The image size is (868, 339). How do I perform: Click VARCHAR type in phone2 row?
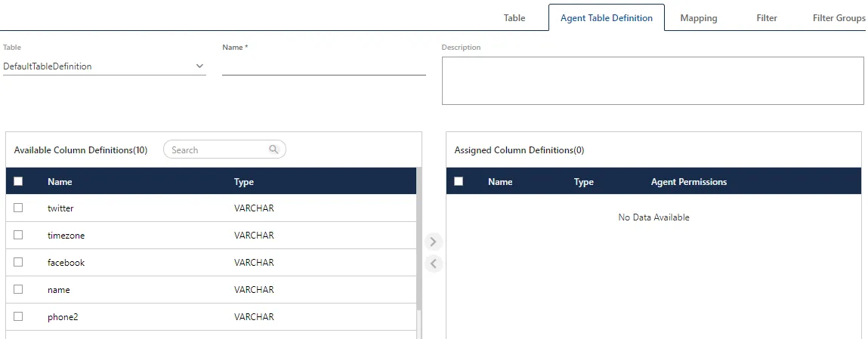point(254,317)
